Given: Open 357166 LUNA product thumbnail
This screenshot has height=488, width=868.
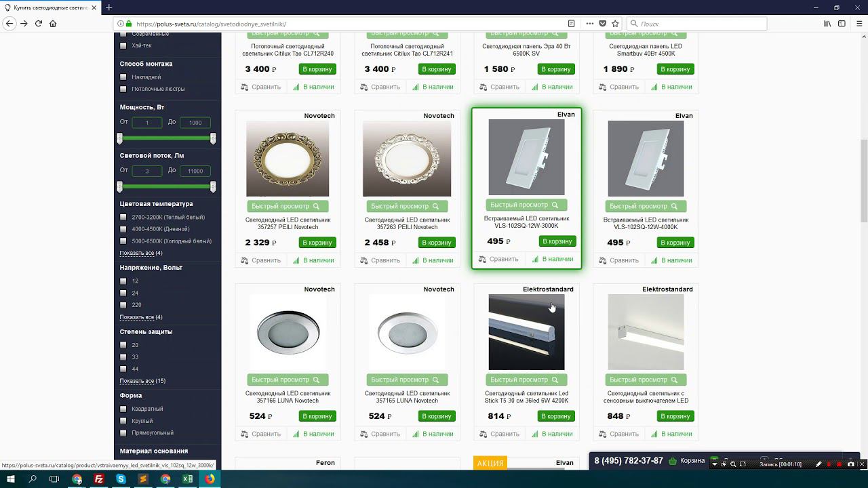Looking at the screenshot, I should point(288,332).
